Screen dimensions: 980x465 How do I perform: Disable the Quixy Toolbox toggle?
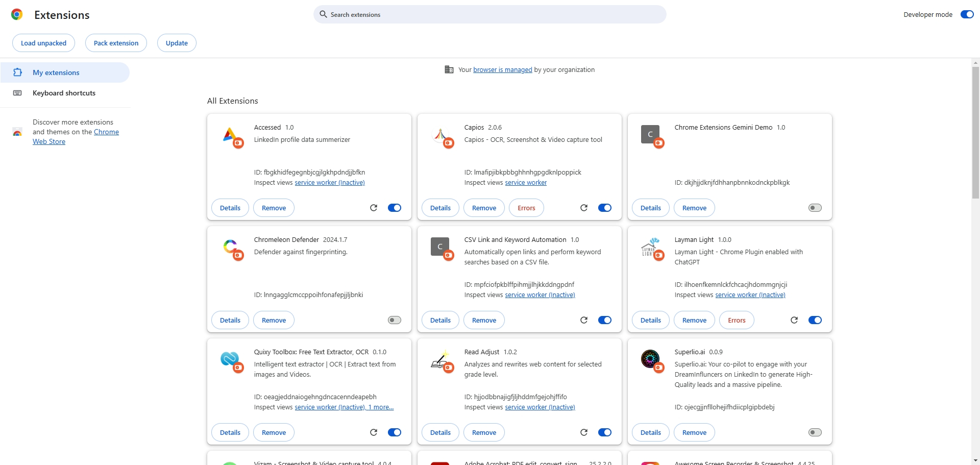(x=395, y=432)
